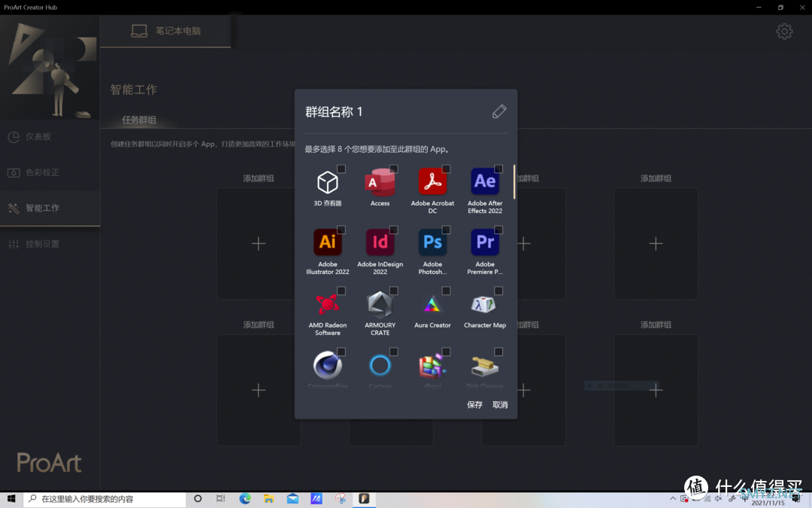Click the pencil icon to rename group
This screenshot has width=812, height=508.
point(499,111)
